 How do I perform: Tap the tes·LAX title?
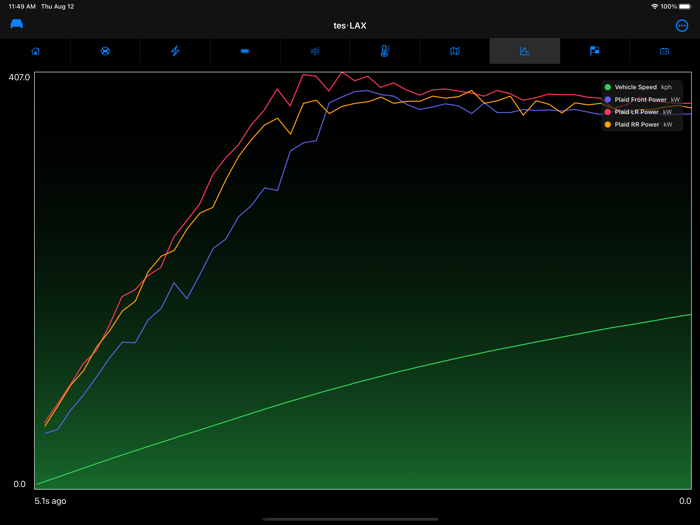tap(350, 26)
